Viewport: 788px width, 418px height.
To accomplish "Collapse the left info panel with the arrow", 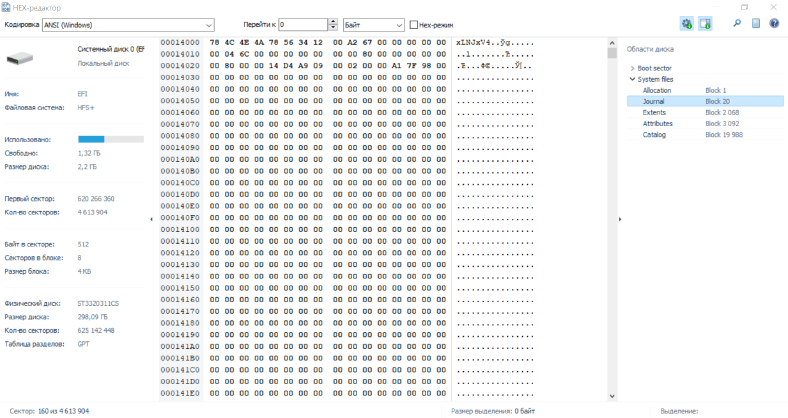I will 151,219.
